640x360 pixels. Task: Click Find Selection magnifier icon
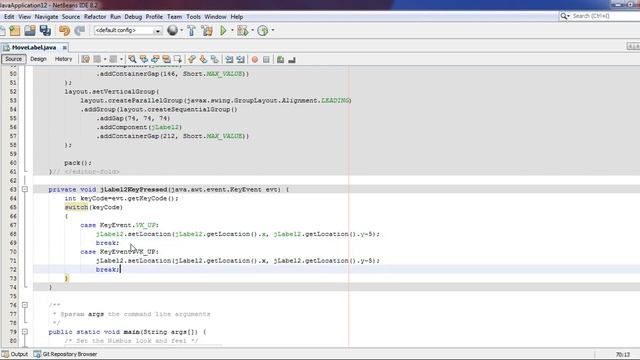pyautogui.click(x=132, y=60)
